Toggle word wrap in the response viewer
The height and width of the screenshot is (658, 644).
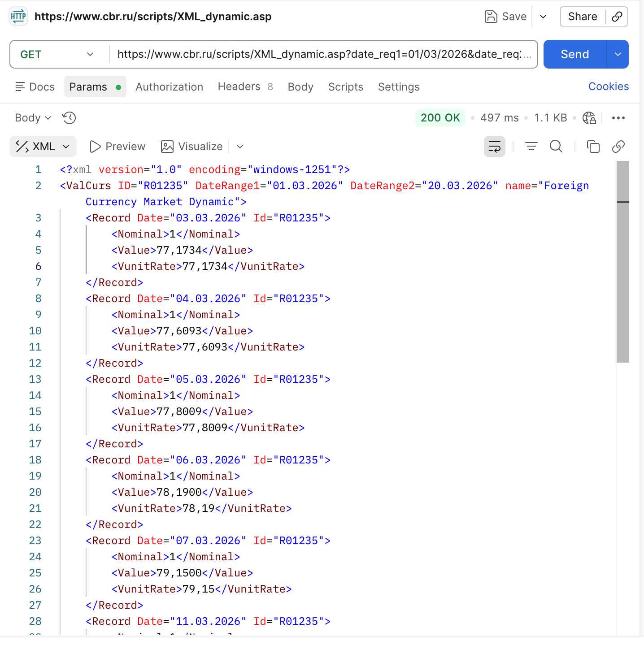click(494, 146)
